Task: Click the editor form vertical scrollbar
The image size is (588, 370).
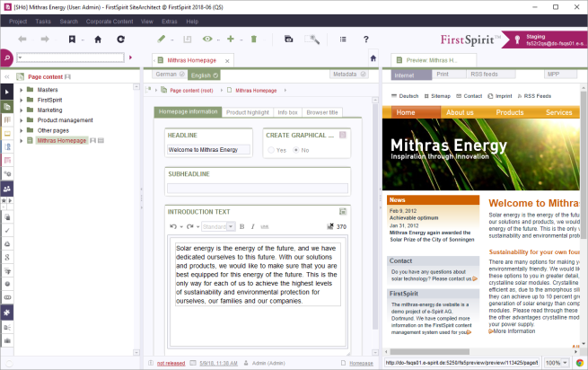Action: 375,217
